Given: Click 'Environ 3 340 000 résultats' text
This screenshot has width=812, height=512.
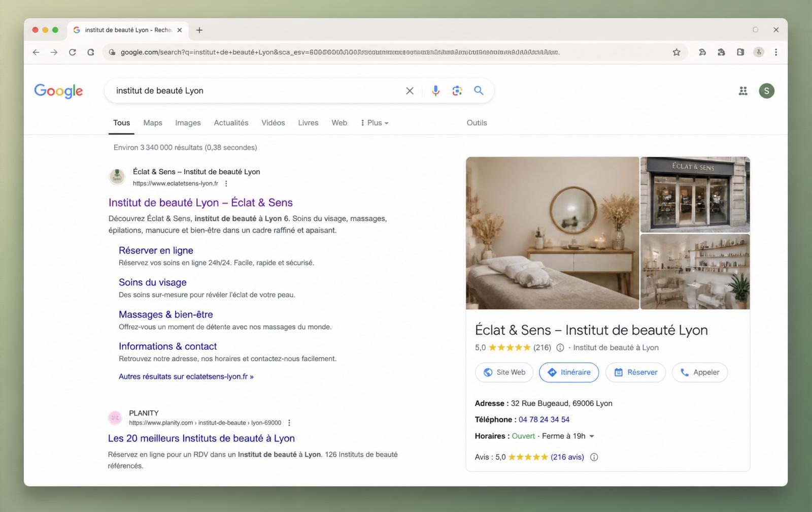Looking at the screenshot, I should click(x=185, y=148).
